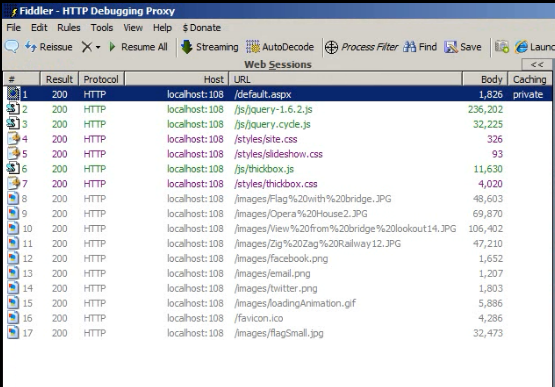Click the Donate menu link
This screenshot has height=387, width=555.
point(202,28)
